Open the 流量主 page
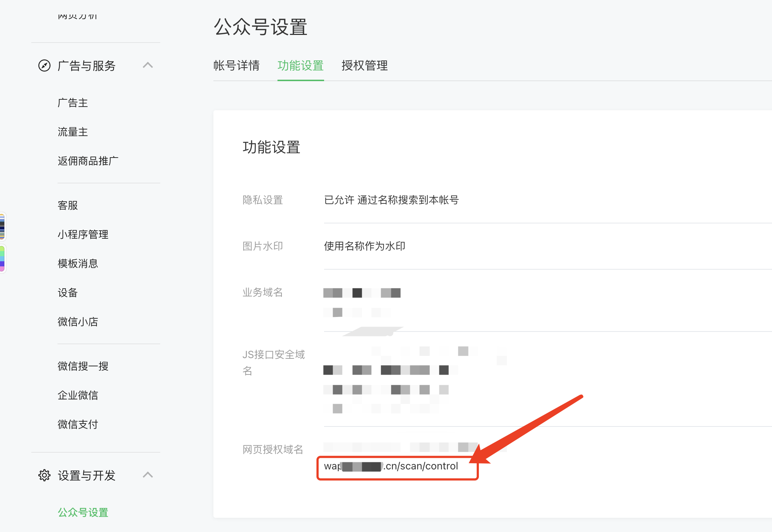This screenshot has width=772, height=532. (x=72, y=132)
